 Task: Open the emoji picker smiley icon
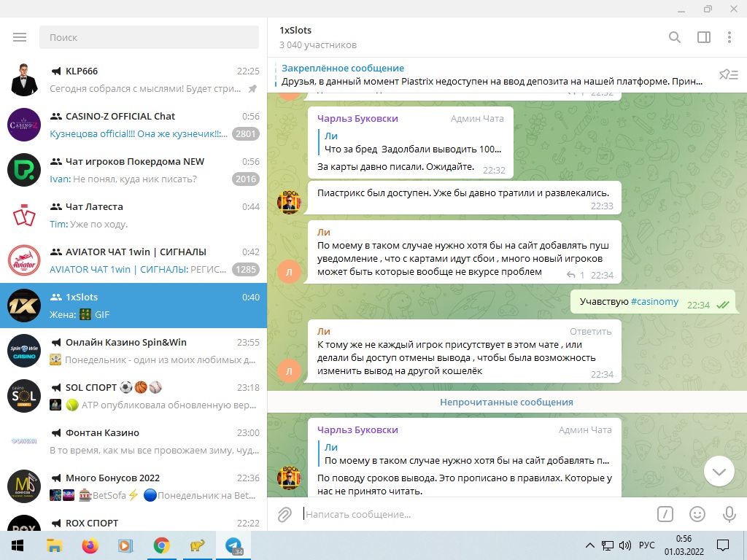coord(697,514)
